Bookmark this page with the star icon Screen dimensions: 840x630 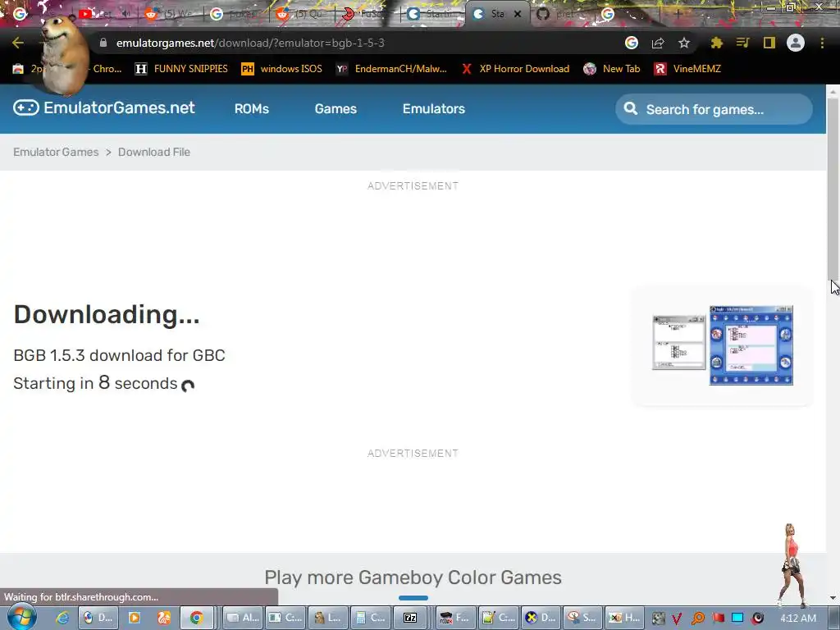[x=684, y=43]
